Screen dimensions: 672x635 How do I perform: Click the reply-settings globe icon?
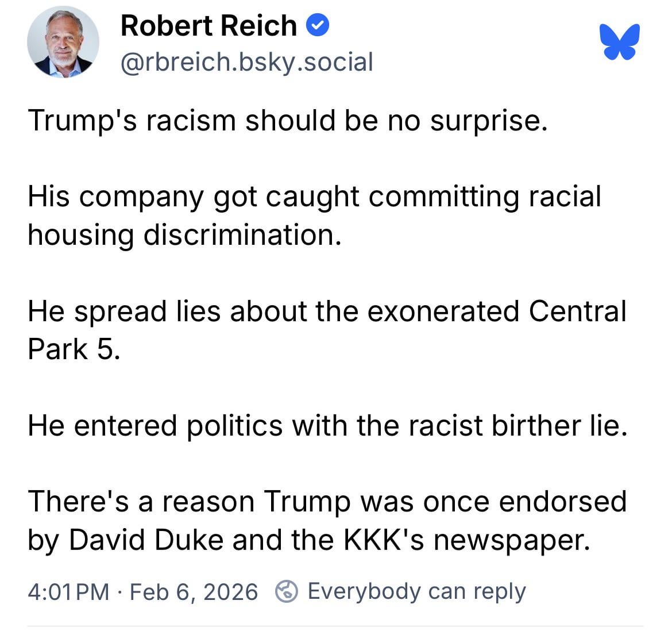tap(286, 591)
